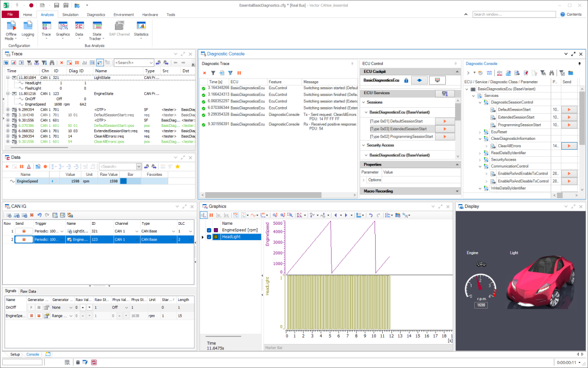Send ExtendedSessionStart in ECU Services
The height and width of the screenshot is (368, 588).
(445, 129)
